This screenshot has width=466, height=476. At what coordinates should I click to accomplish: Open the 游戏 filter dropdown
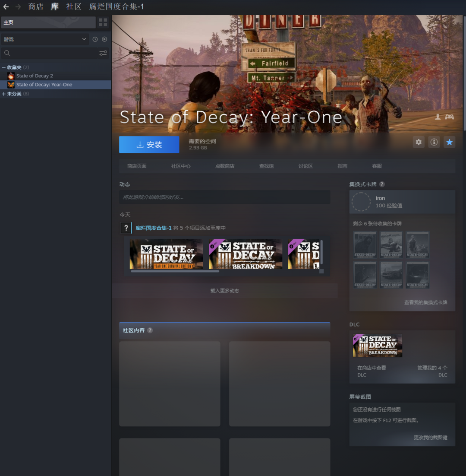[45, 39]
